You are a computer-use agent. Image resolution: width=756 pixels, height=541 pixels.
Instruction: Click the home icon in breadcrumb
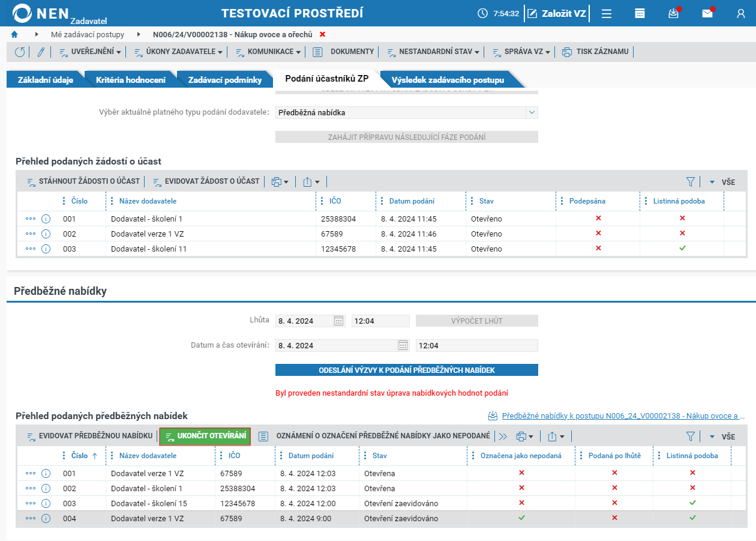coord(14,35)
